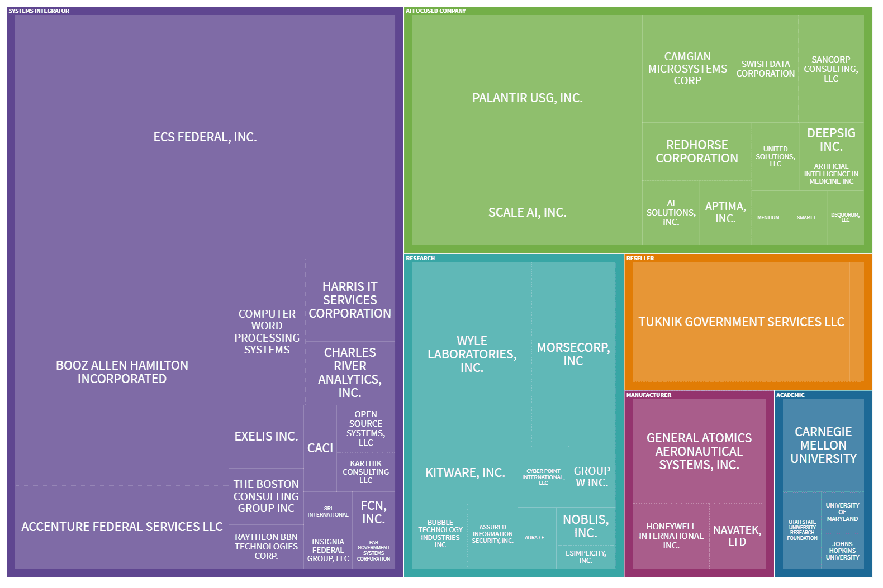Select the Wyle Laboratories, Inc. block
Image resolution: width=883 pixels, height=588 pixels.
pos(472,354)
